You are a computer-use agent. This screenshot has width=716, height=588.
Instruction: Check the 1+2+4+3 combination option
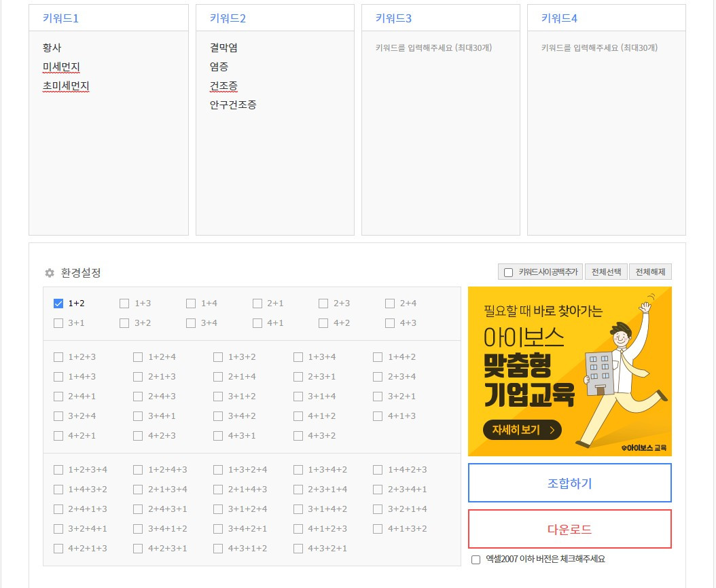pyautogui.click(x=138, y=470)
